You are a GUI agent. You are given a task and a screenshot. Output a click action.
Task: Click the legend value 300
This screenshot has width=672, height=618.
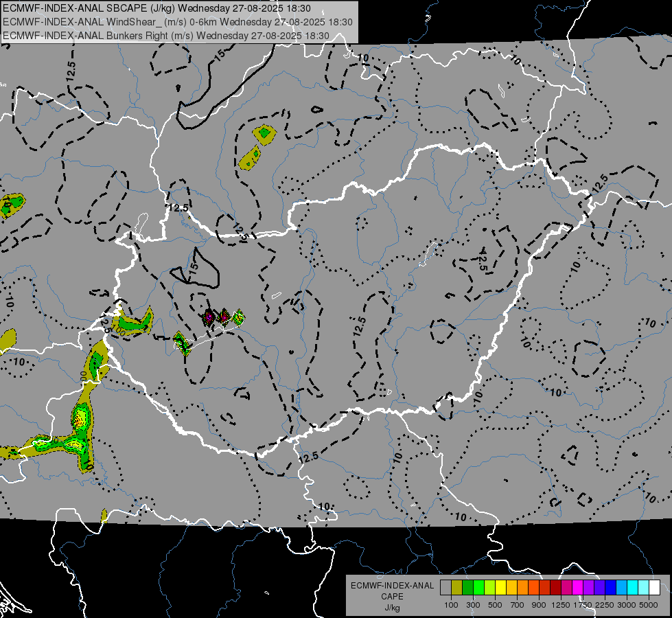tap(473, 605)
